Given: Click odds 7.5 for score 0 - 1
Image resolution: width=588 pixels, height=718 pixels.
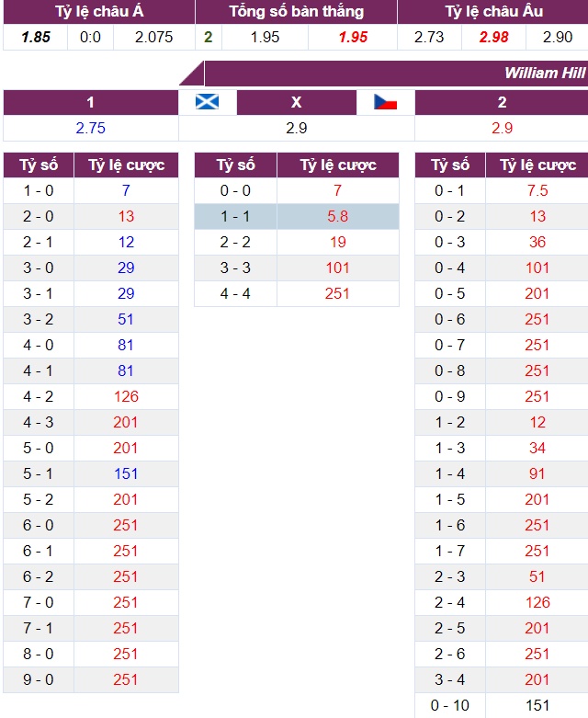Looking at the screenshot, I should [537, 191].
